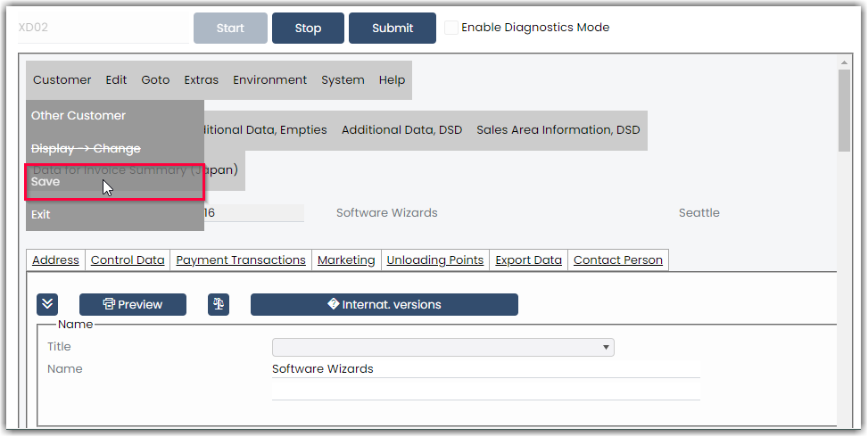Screen dimensions: 868x437
Task: Open the Extras menu
Action: tap(201, 80)
